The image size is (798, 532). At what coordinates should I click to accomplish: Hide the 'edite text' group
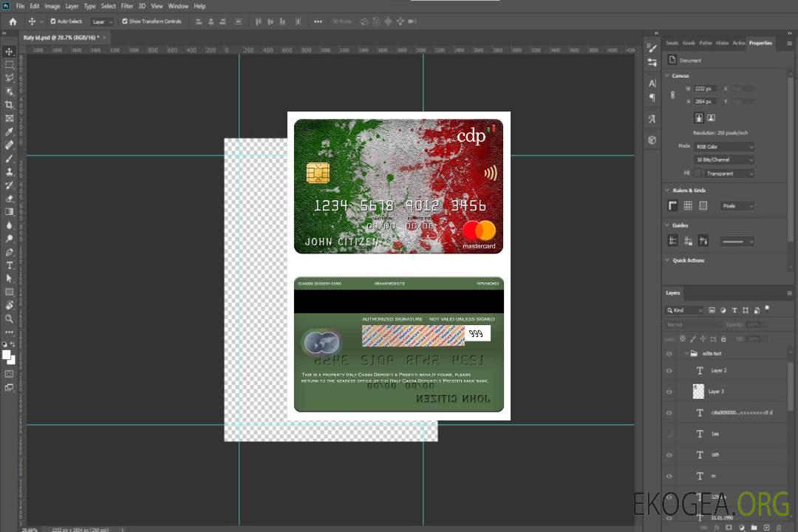(669, 354)
